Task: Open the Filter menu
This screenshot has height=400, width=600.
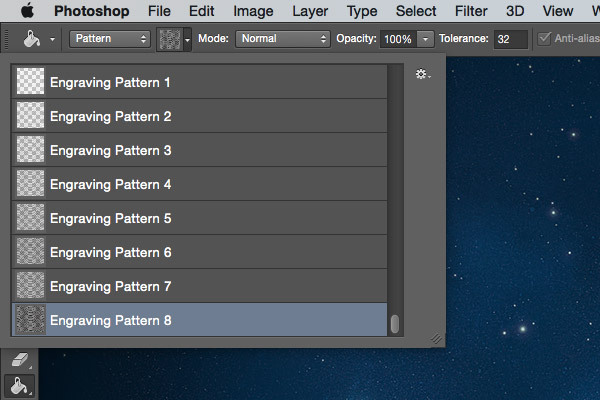Action: coord(471,11)
